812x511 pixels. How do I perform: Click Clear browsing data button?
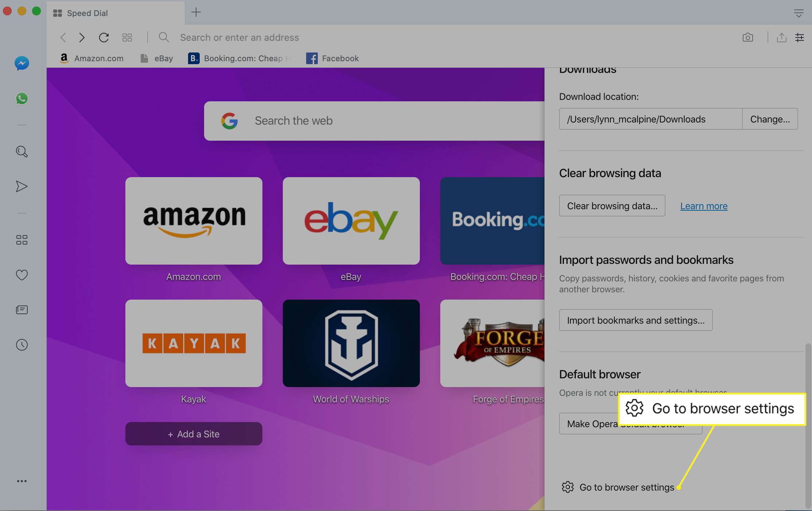click(612, 205)
